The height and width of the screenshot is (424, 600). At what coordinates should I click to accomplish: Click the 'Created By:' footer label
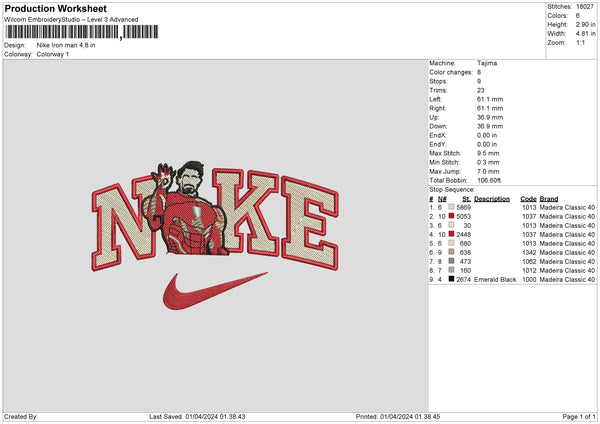pos(21,416)
